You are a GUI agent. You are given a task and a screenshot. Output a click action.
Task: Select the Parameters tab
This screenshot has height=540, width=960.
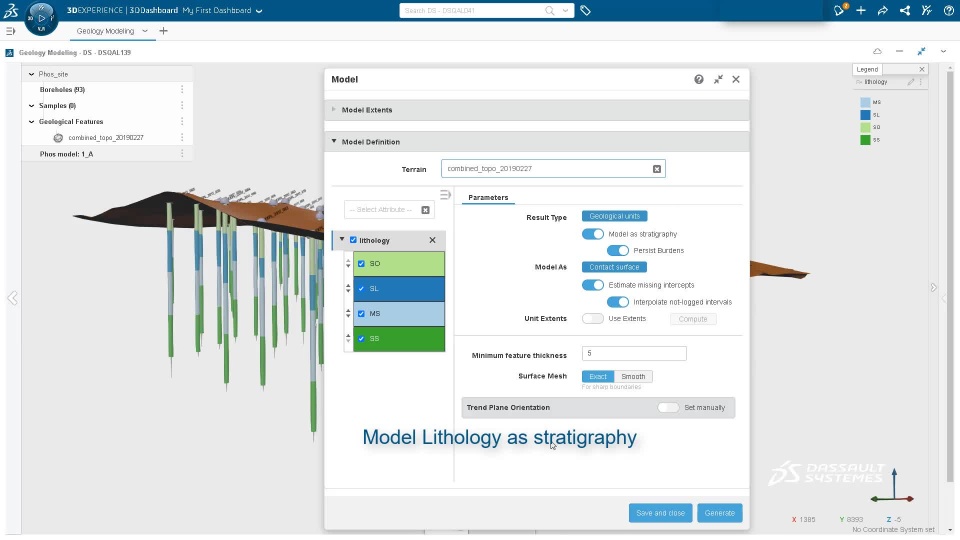(x=488, y=197)
